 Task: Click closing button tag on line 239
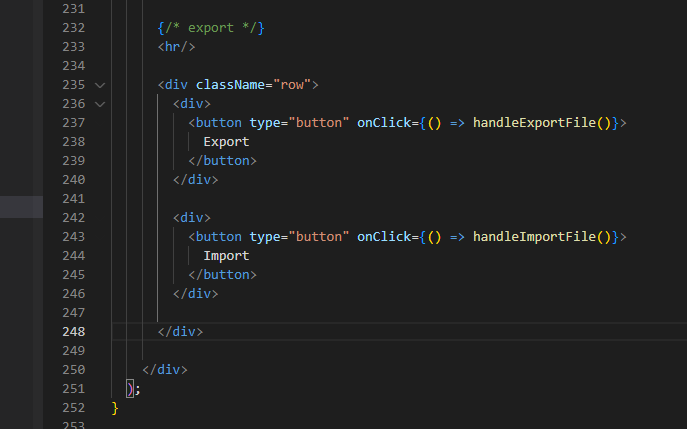click(223, 161)
